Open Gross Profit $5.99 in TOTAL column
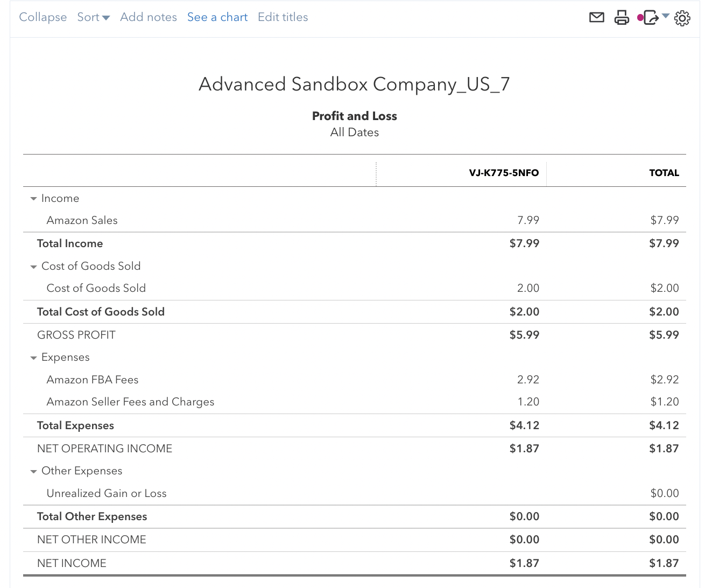Viewport: 705px width, 588px height. pos(664,335)
